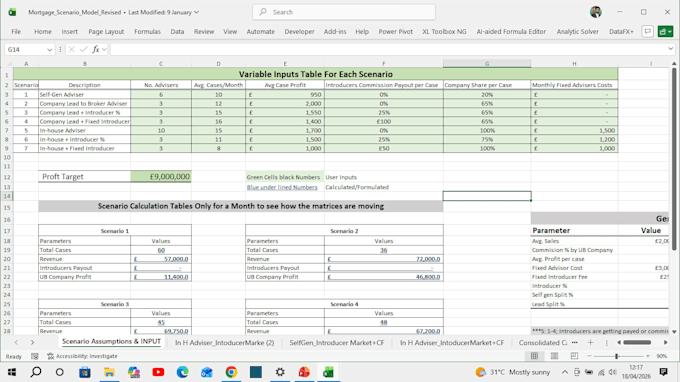
Task: Click the Cancel formula entry icon
Action: pyautogui.click(x=72, y=49)
